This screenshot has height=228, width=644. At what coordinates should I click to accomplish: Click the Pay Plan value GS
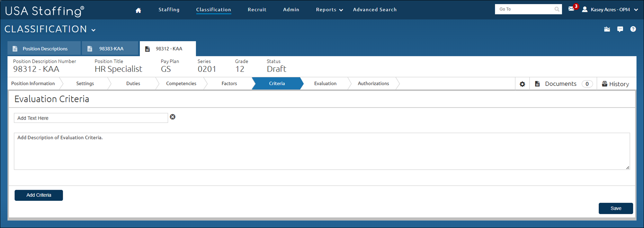point(166,69)
